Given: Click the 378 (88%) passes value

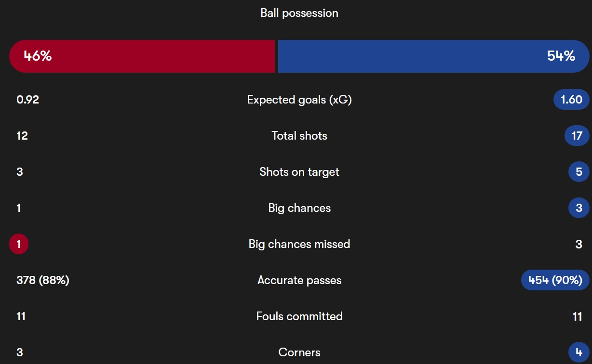Looking at the screenshot, I should tap(43, 280).
